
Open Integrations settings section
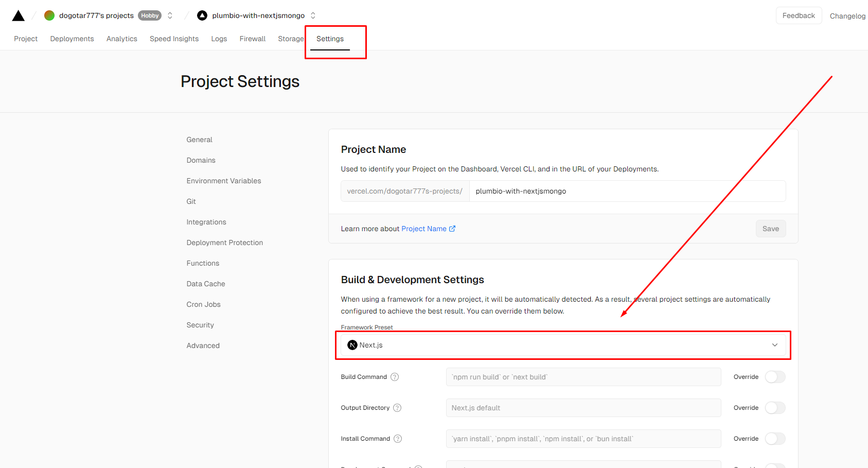click(x=206, y=222)
